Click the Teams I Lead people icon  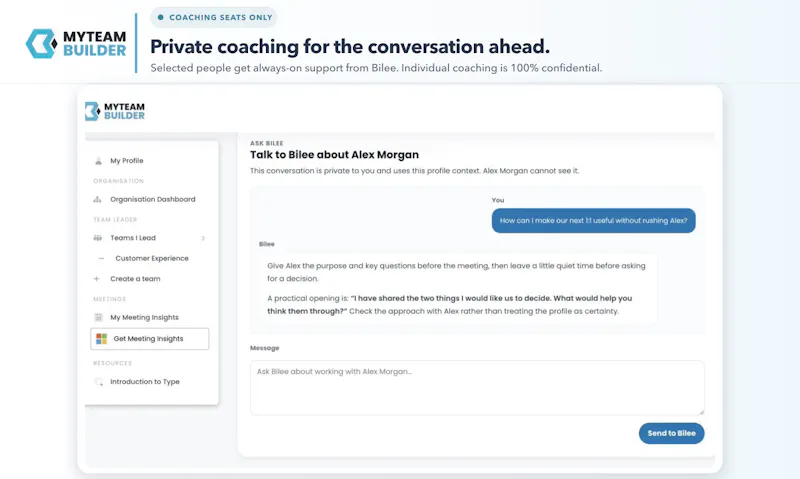tap(97, 238)
